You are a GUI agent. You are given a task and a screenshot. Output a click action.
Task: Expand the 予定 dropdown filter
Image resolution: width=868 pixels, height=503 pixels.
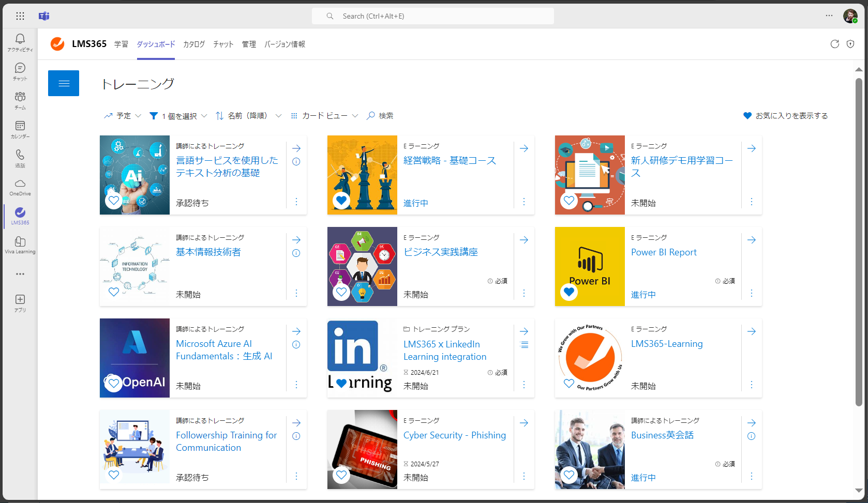tap(123, 116)
